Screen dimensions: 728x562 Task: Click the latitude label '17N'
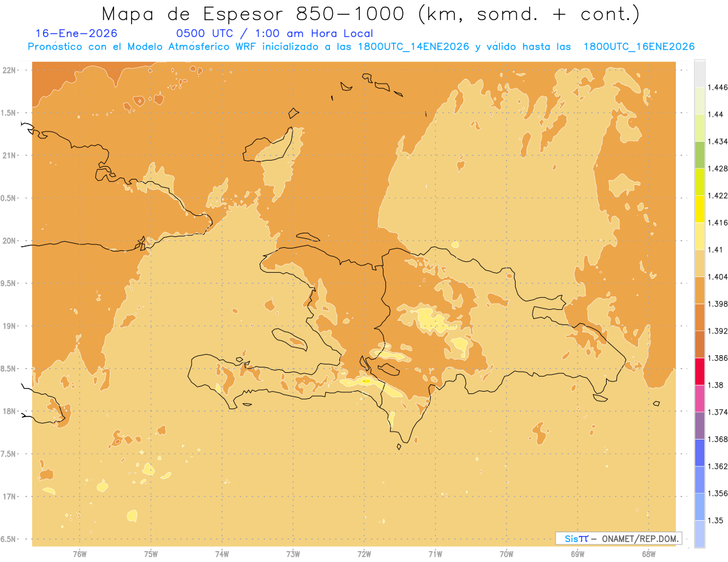[10, 497]
